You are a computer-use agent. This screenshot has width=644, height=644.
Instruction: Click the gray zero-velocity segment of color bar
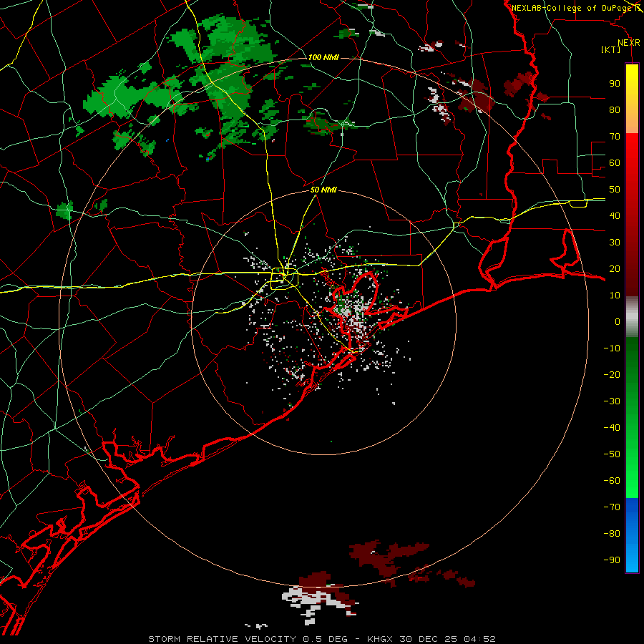[632, 317]
